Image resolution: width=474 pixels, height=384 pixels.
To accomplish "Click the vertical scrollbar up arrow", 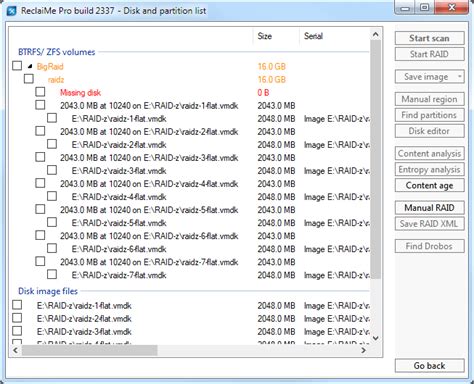I will [375, 34].
